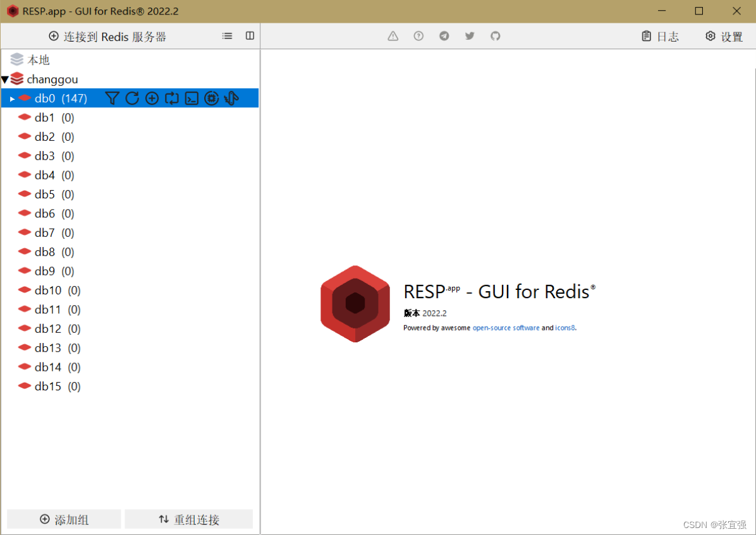
Task: Maximize the RESP.app window
Action: pyautogui.click(x=698, y=11)
